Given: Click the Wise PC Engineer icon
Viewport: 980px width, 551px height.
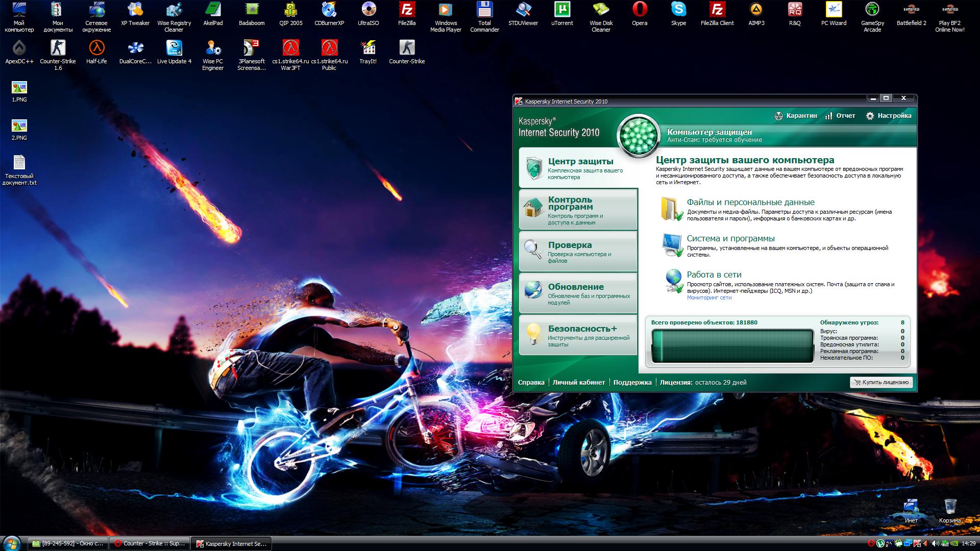Looking at the screenshot, I should (x=213, y=56).
